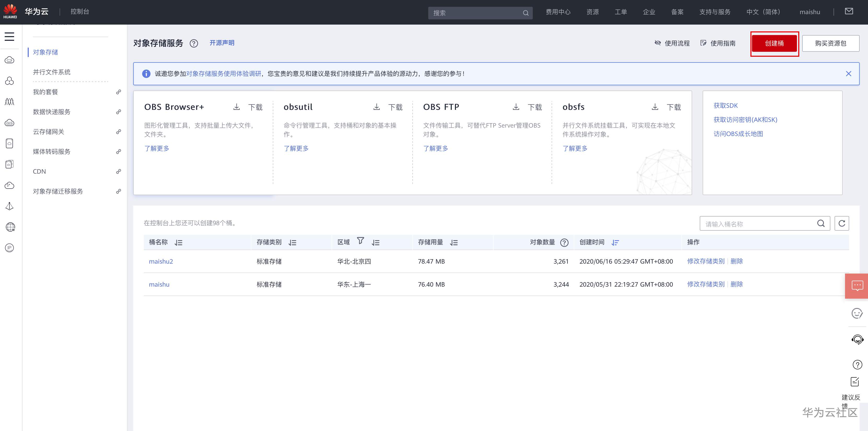868x431 pixels.
Task: Click the help question mark beside 对象存储服务 title
Action: pyautogui.click(x=194, y=43)
